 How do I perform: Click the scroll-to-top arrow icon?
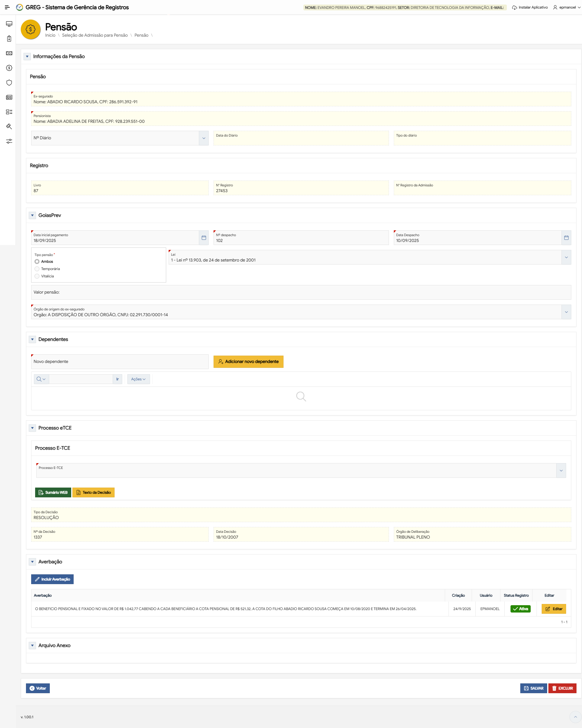(x=575, y=716)
